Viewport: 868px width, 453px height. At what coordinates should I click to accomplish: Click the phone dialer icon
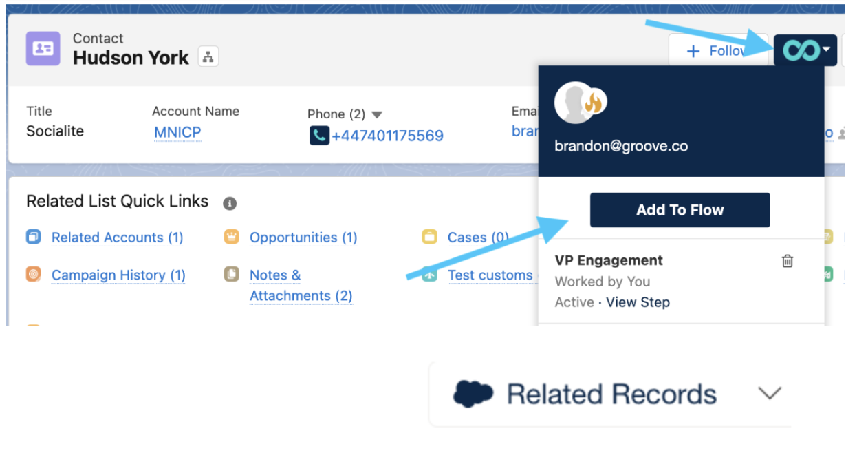[319, 136]
